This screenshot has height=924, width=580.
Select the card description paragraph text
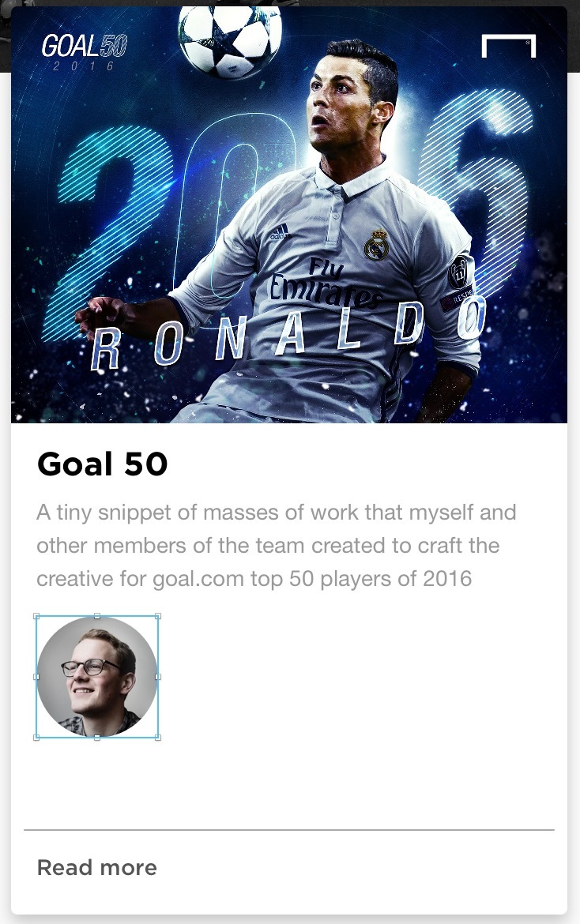tap(276, 545)
